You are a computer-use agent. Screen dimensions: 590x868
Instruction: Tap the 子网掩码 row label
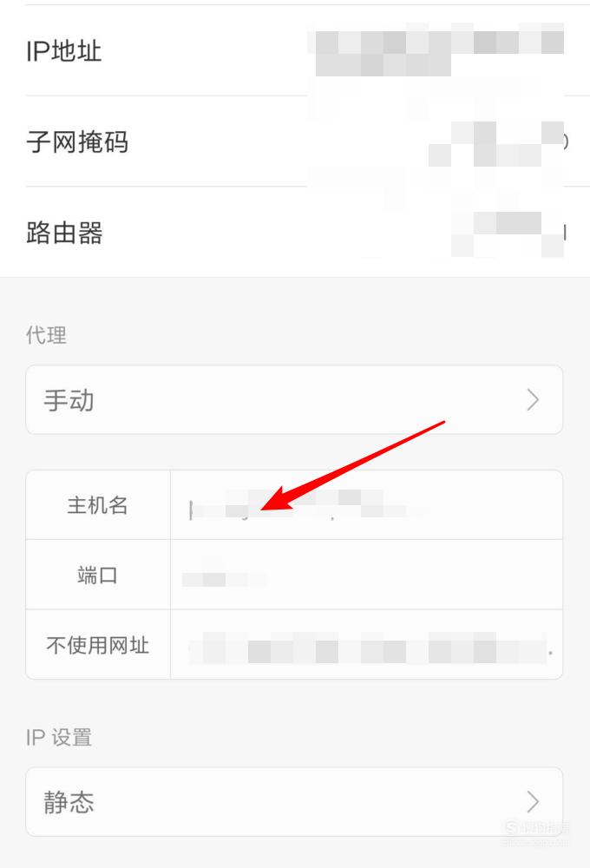77,141
